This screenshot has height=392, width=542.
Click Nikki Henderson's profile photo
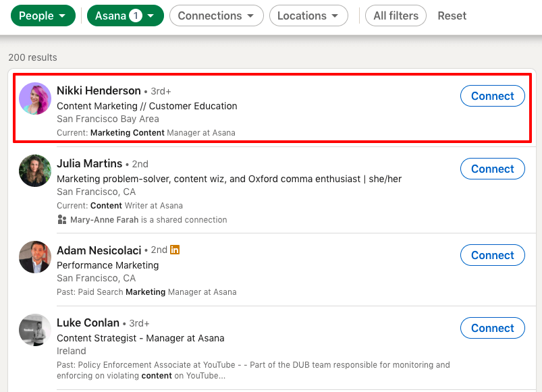coord(34,98)
